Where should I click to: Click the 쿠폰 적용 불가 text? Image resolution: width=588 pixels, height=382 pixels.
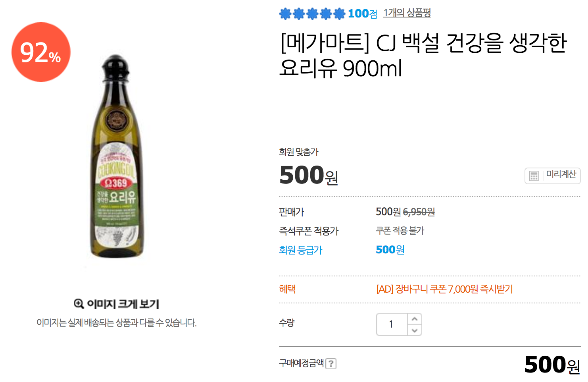400,231
